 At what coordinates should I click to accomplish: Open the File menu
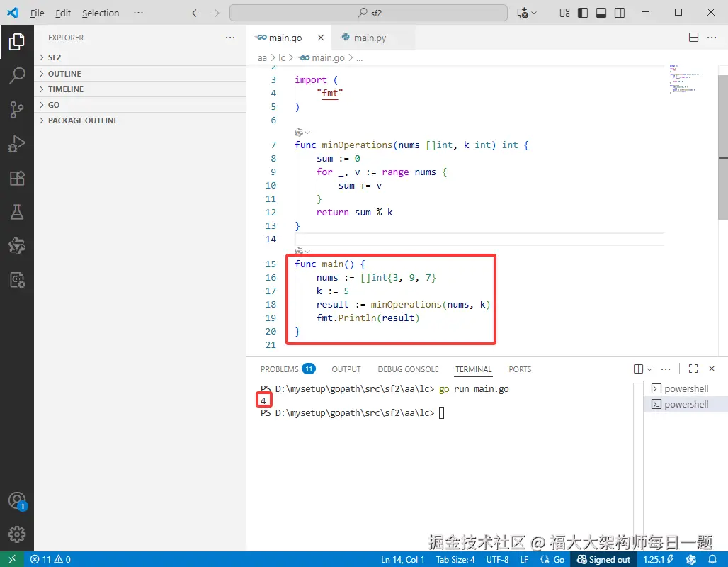[x=37, y=13]
